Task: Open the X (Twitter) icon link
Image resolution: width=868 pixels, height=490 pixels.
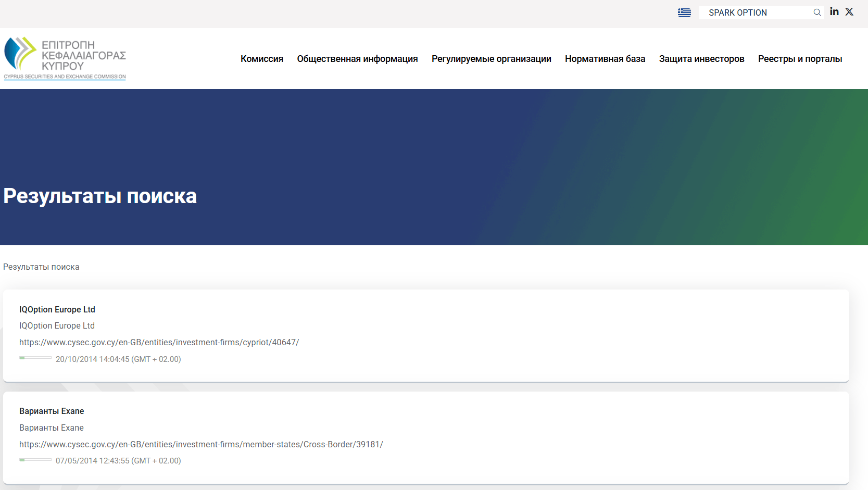Action: (849, 11)
